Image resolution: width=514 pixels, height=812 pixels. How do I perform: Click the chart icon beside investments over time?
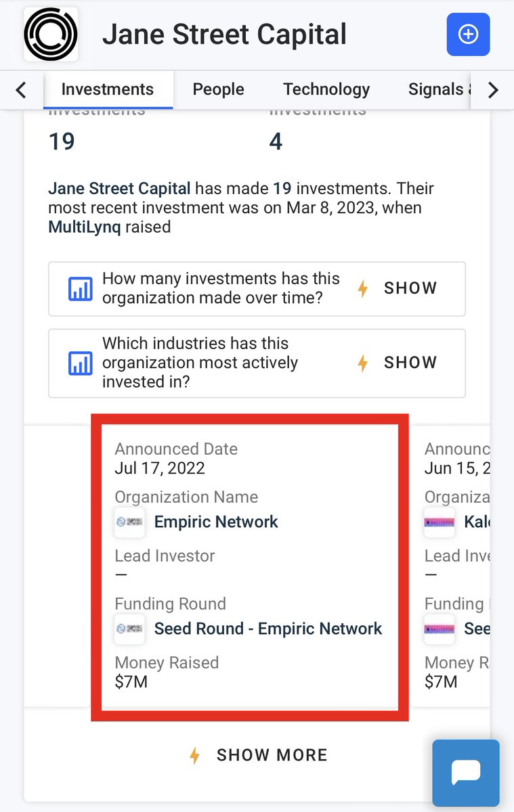coord(80,289)
